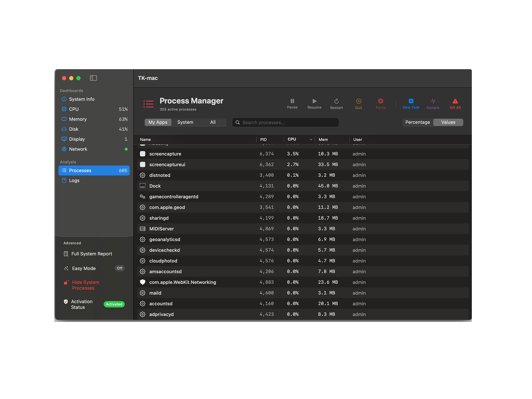Image resolution: width=532 pixels, height=399 pixels.
Task: Click the screencapture app icon
Action: [143, 154]
